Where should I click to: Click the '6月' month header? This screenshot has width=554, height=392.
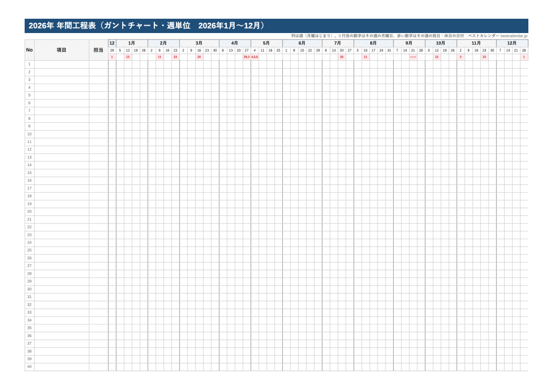click(x=302, y=43)
